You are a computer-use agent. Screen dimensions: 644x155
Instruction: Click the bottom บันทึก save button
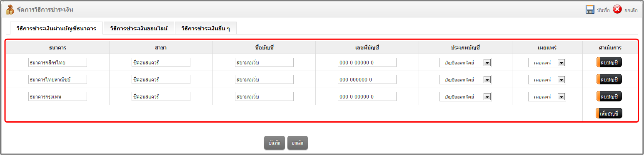click(275, 143)
